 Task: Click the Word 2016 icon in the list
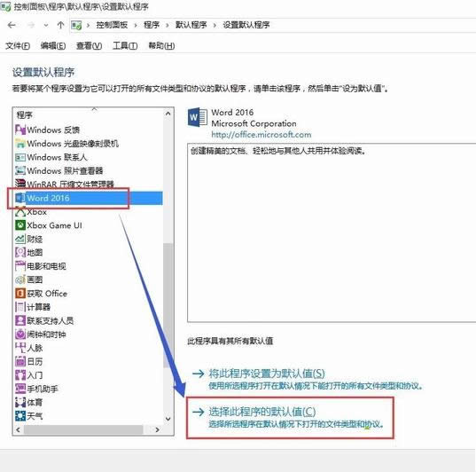coord(20,198)
